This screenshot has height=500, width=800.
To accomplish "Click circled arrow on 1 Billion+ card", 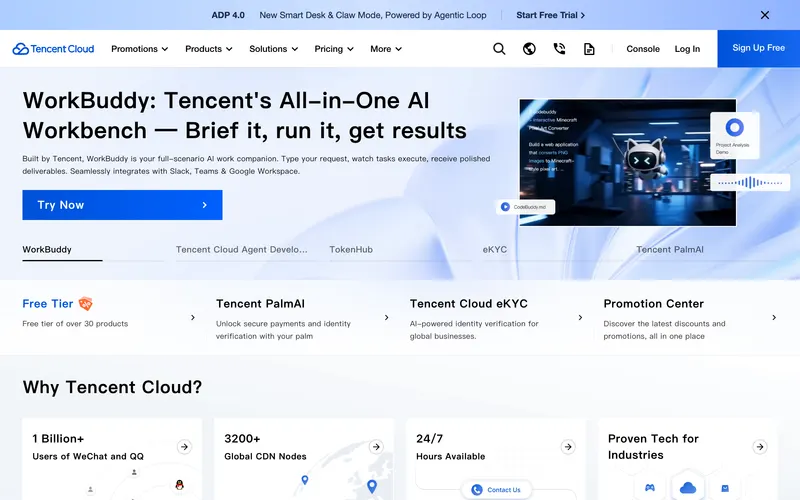I will point(184,447).
